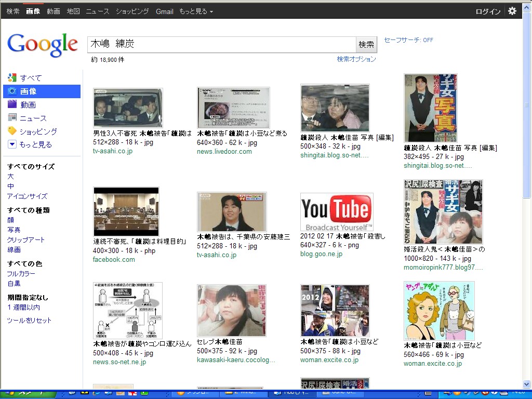Viewport: 532px width, 399px height.
Task: Click kawasaki-kaeru.cocolog source link
Action: (x=236, y=360)
